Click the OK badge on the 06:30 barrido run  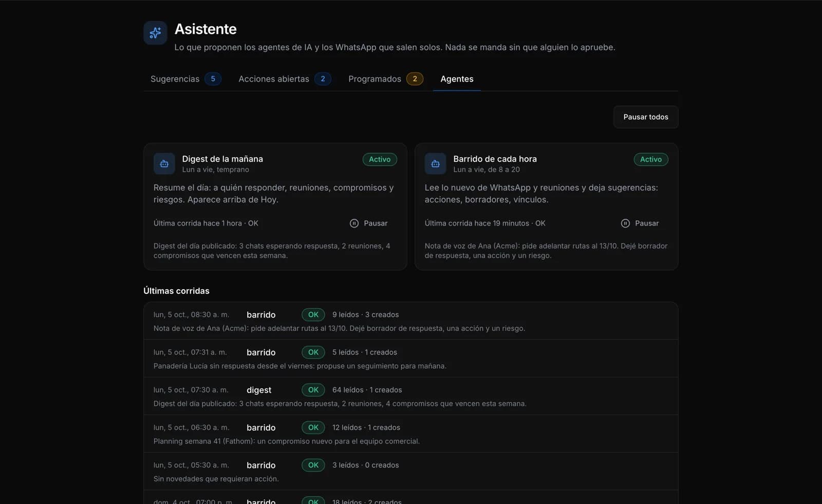313,427
